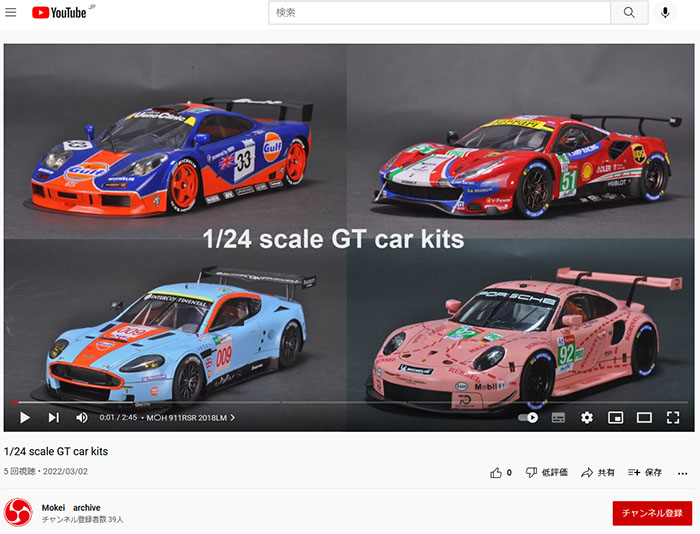700x534 pixels.
Task: Open the Mokei archive channel name
Action: [71, 508]
